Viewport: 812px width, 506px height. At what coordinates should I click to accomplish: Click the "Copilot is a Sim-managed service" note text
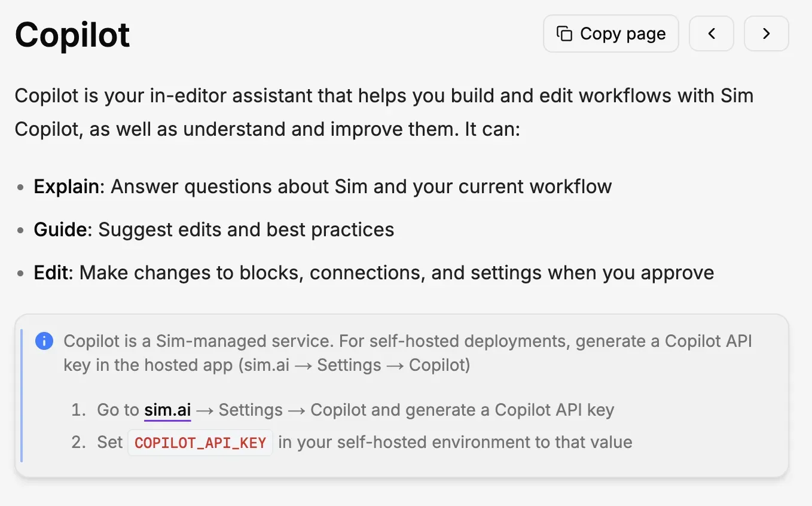click(x=199, y=342)
